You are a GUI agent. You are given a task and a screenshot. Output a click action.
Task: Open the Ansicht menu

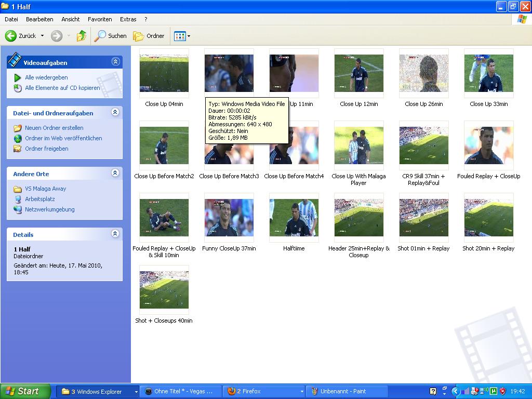click(71, 19)
